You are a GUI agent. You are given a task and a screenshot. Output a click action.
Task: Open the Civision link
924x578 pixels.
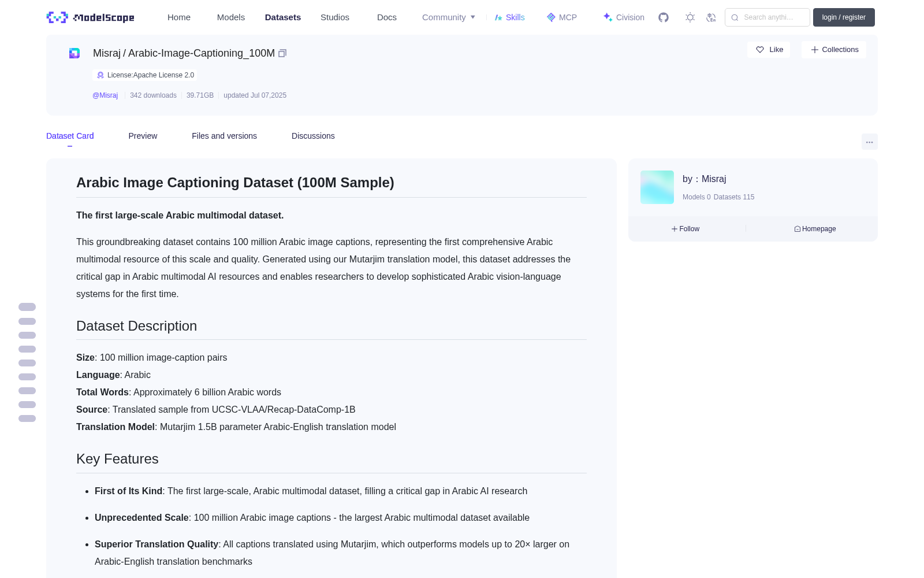[x=624, y=17]
